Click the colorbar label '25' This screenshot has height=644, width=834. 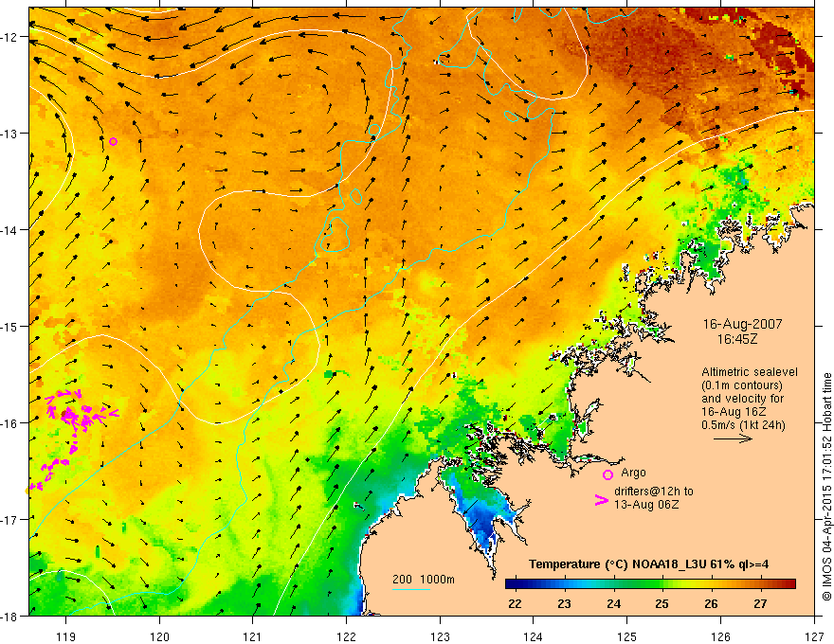[x=662, y=603]
